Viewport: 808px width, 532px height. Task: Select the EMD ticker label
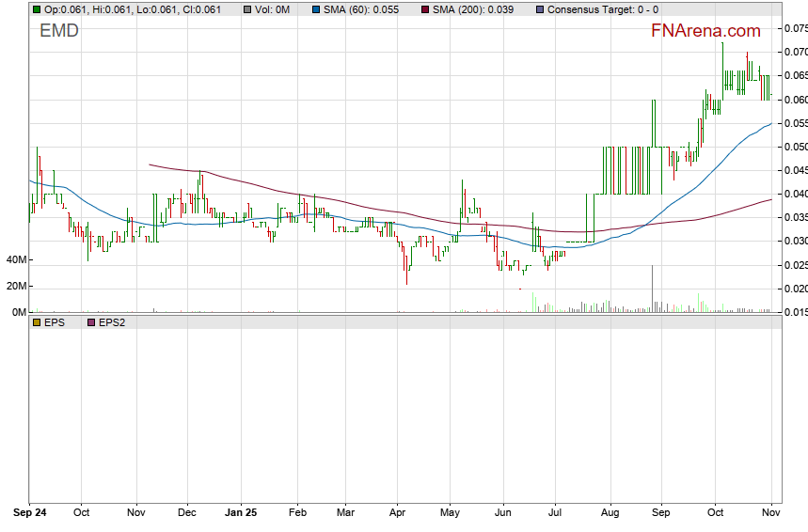click(x=59, y=31)
